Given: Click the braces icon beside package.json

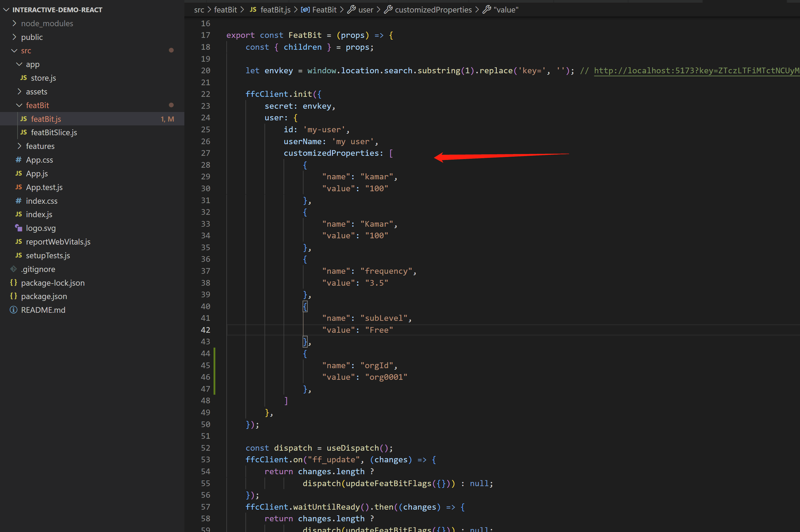Looking at the screenshot, I should click(14, 296).
